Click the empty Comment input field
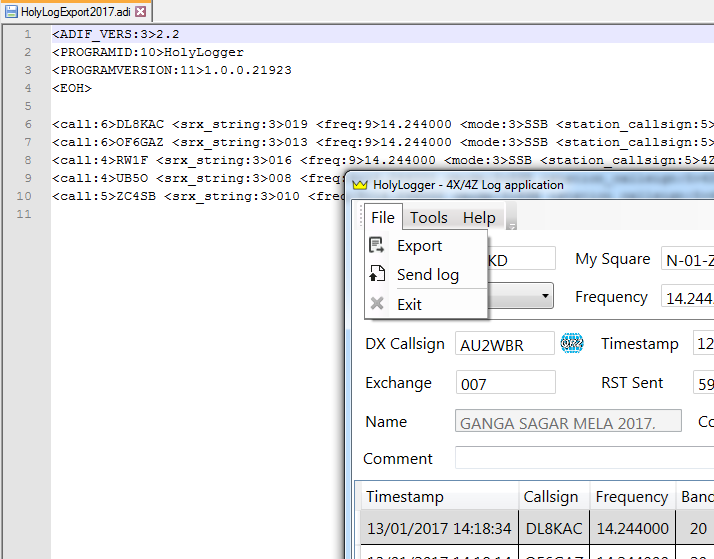 [x=584, y=458]
